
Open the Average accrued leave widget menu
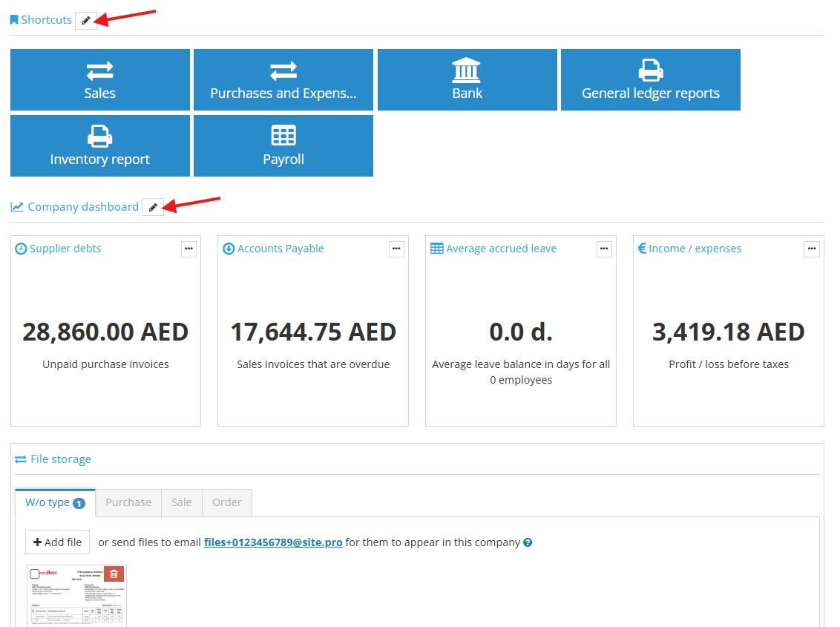click(604, 249)
